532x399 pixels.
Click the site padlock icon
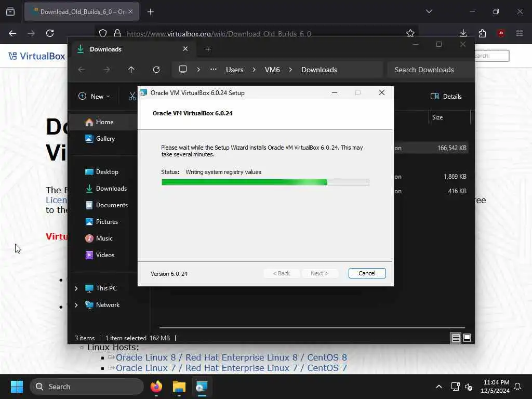point(117,33)
